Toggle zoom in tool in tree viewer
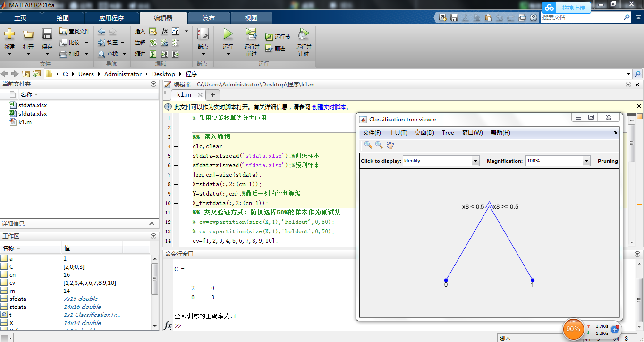 point(368,145)
